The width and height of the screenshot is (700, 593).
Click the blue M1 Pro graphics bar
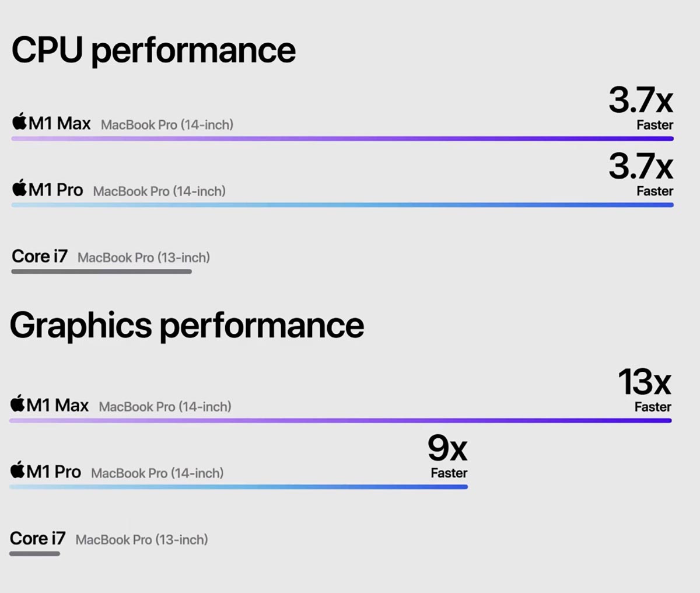(239, 487)
